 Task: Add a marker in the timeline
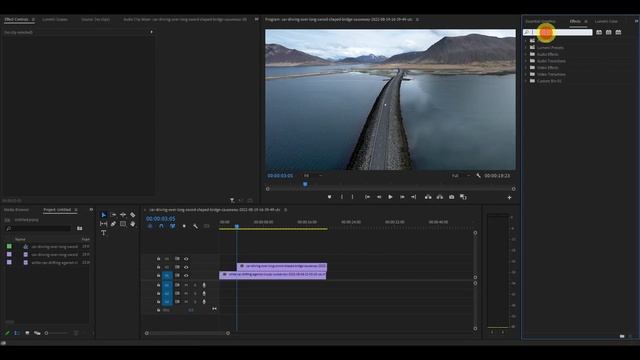tap(184, 226)
